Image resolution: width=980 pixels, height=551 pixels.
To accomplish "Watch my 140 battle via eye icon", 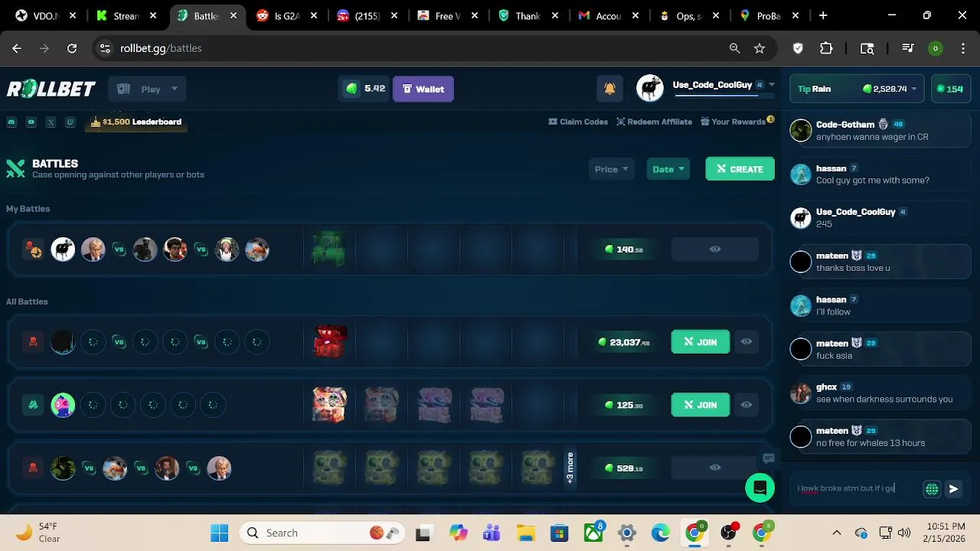I will 715,249.
